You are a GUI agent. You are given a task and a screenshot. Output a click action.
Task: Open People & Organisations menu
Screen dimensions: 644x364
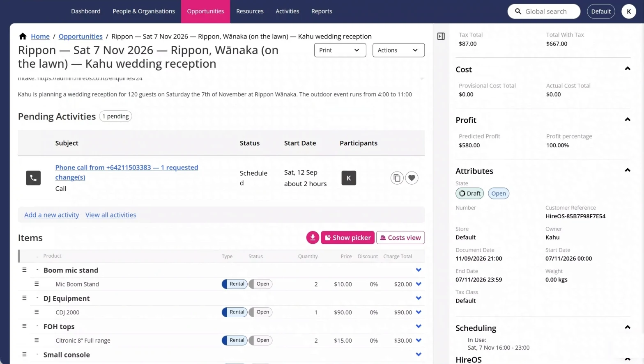pyautogui.click(x=144, y=11)
